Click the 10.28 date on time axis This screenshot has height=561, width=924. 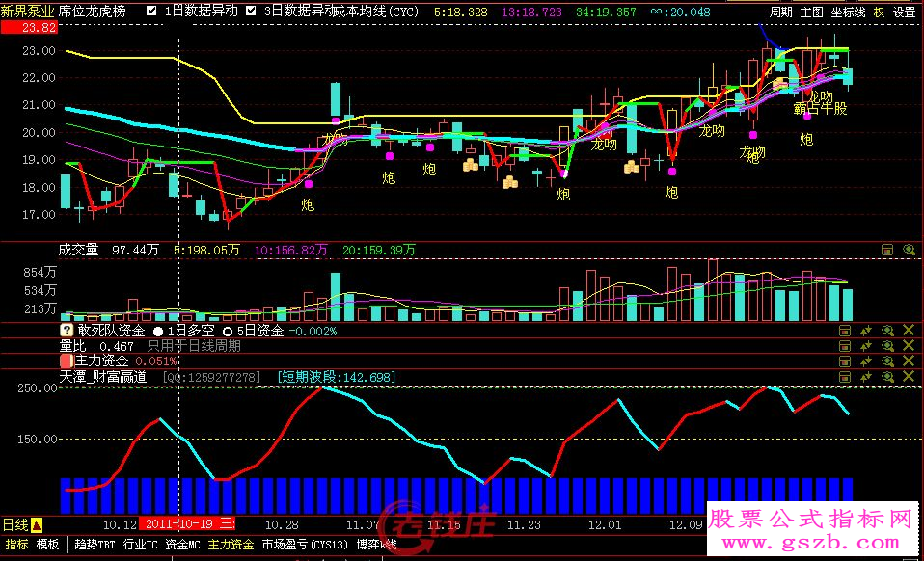(x=282, y=525)
